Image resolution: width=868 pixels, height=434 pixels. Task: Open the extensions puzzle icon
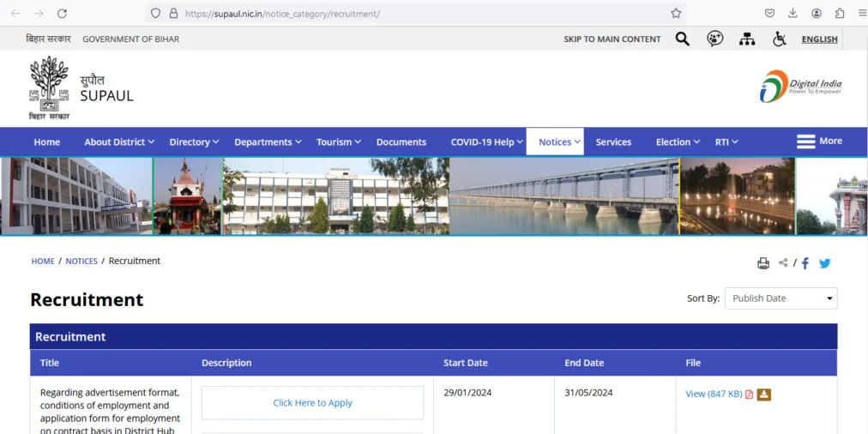(x=840, y=13)
